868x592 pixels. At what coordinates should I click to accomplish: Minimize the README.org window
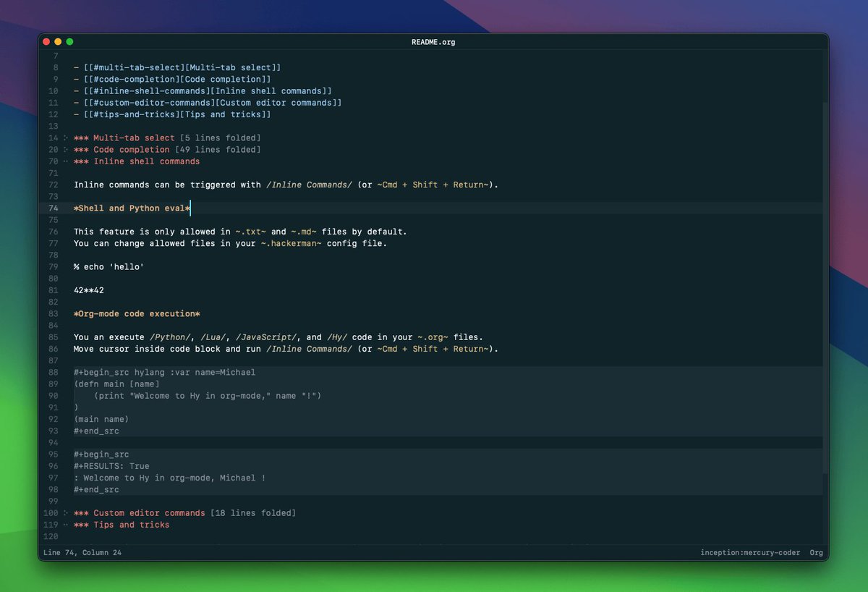58,42
